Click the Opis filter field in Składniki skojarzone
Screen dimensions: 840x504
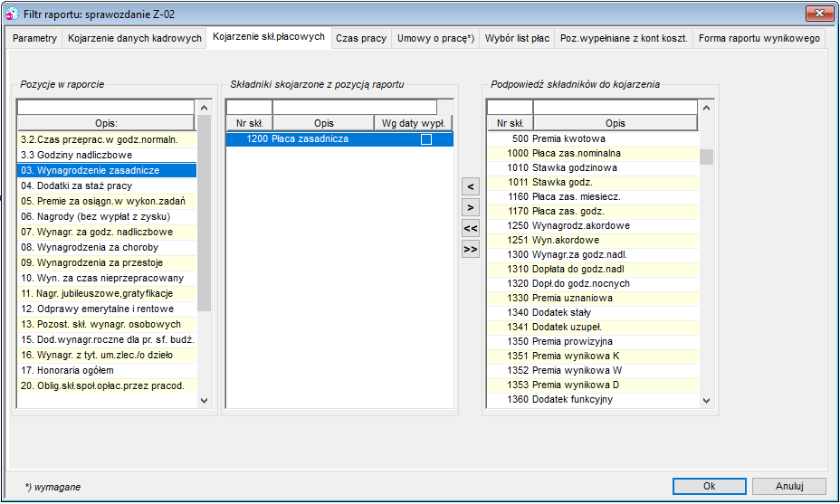pyautogui.click(x=355, y=108)
